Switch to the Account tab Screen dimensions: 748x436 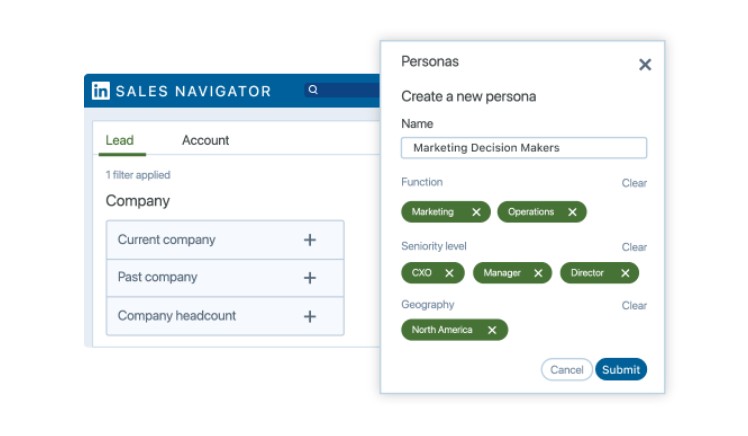(206, 140)
